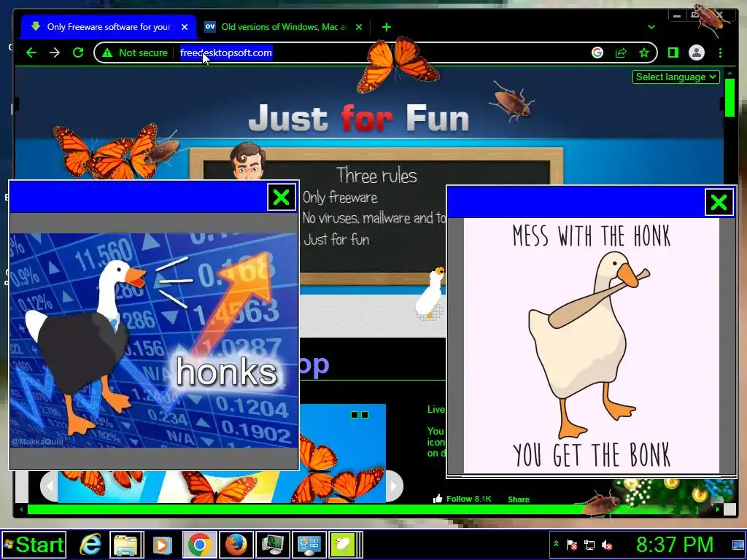This screenshot has width=747, height=560.
Task: Click the green horizontal scrollbar
Action: coord(305,510)
